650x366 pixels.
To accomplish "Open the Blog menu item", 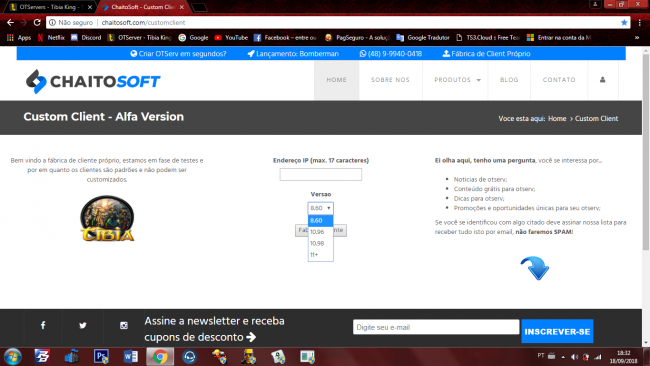I will [x=509, y=80].
